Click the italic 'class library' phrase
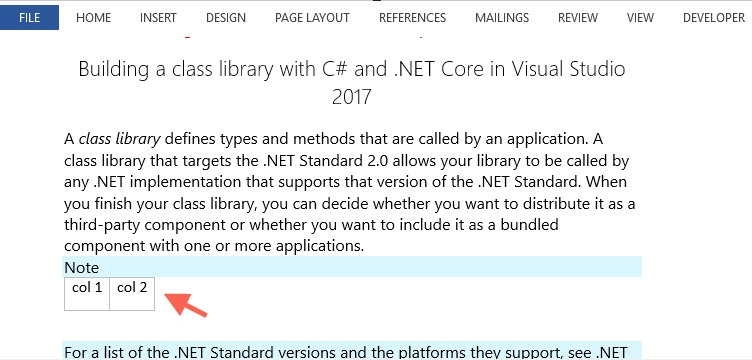This screenshot has width=752, height=360. coord(119,139)
